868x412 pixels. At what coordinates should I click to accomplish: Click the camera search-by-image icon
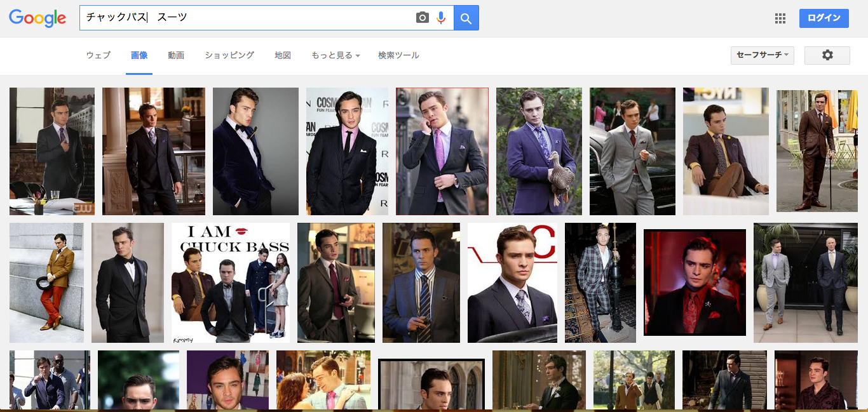423,18
